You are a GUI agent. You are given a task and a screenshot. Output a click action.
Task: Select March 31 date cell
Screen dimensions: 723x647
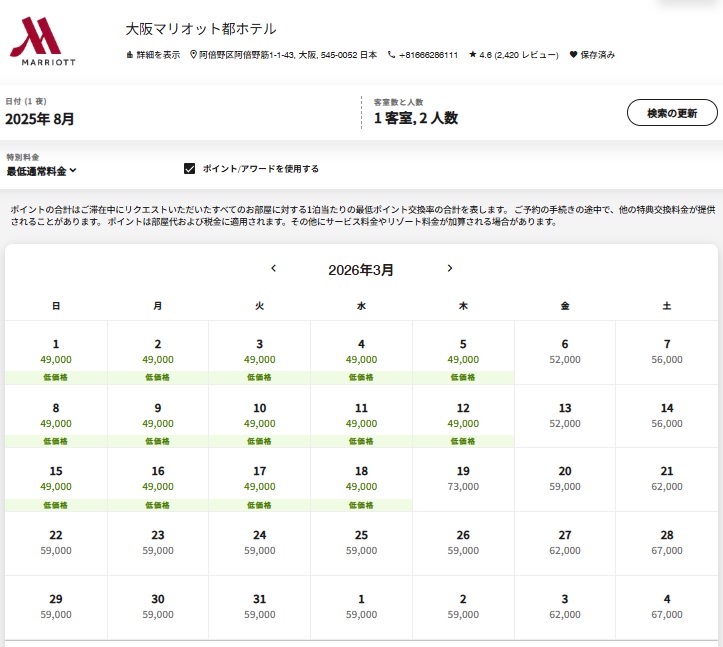point(260,607)
